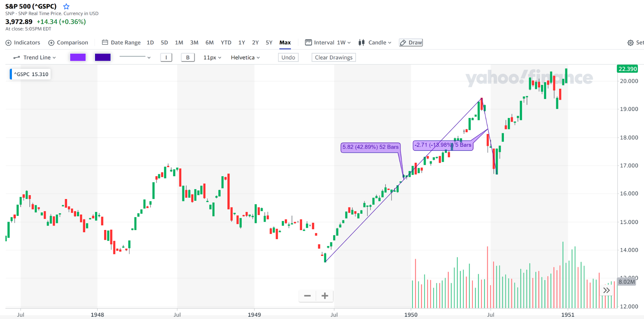Click the Candle chart type icon
The width and height of the screenshot is (644, 319).
pos(362,43)
